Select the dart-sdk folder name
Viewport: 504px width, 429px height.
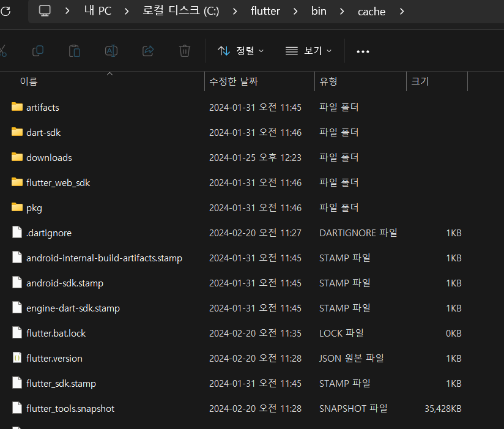pos(43,133)
